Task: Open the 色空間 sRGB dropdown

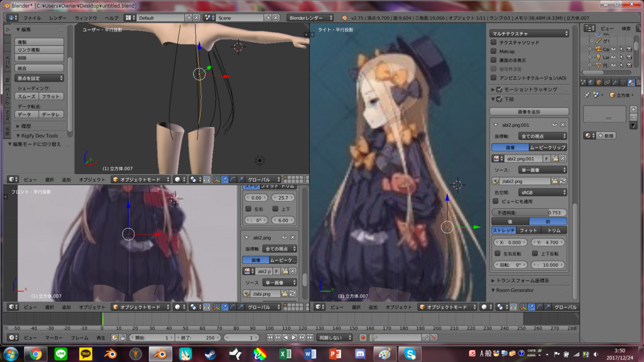Action: coord(543,192)
